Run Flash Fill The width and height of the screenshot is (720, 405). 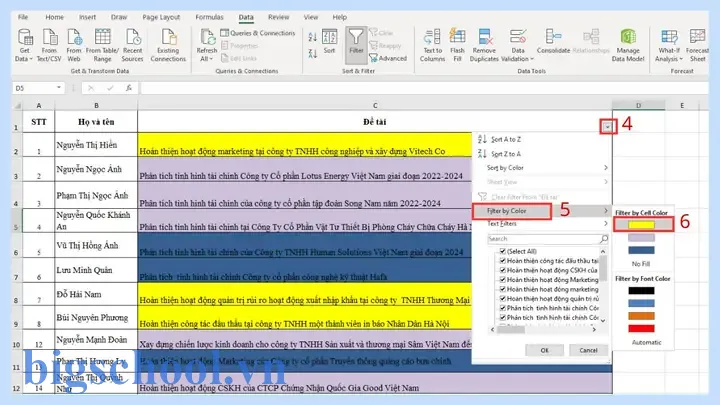pyautogui.click(x=457, y=45)
